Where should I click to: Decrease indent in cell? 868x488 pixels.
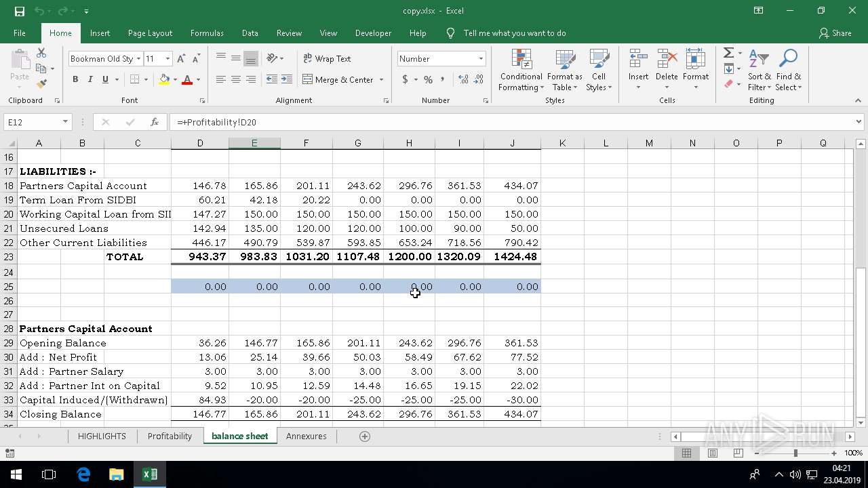(x=272, y=79)
